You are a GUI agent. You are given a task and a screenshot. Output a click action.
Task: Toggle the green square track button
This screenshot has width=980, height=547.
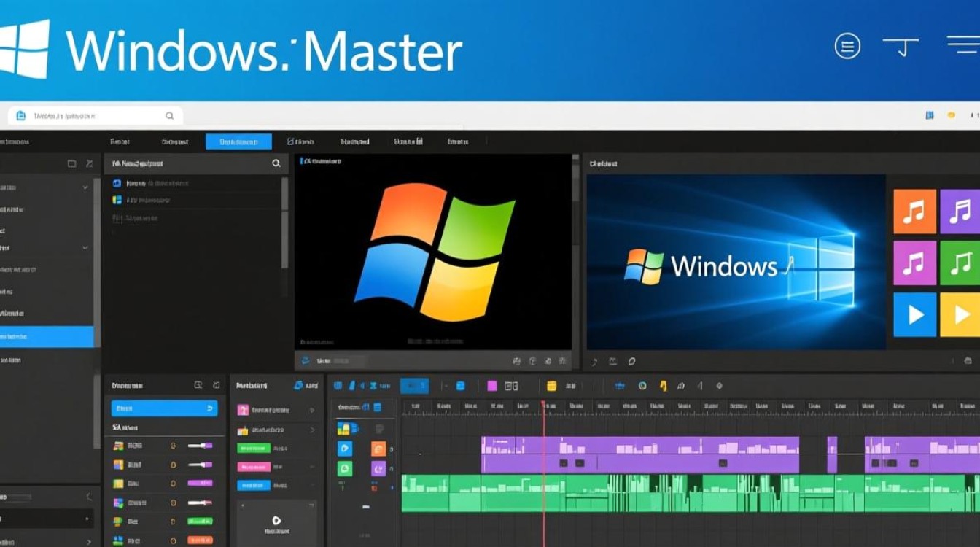345,469
